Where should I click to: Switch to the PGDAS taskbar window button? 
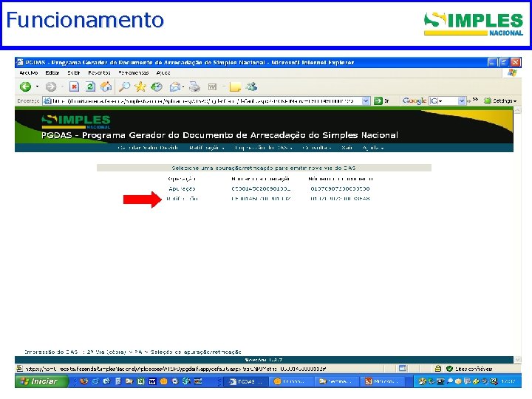click(x=246, y=381)
